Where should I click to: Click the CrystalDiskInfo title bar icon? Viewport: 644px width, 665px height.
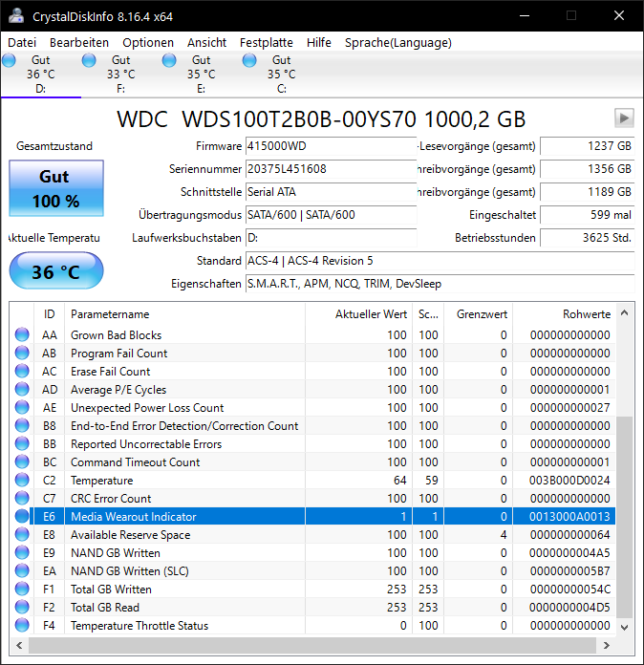16,15
